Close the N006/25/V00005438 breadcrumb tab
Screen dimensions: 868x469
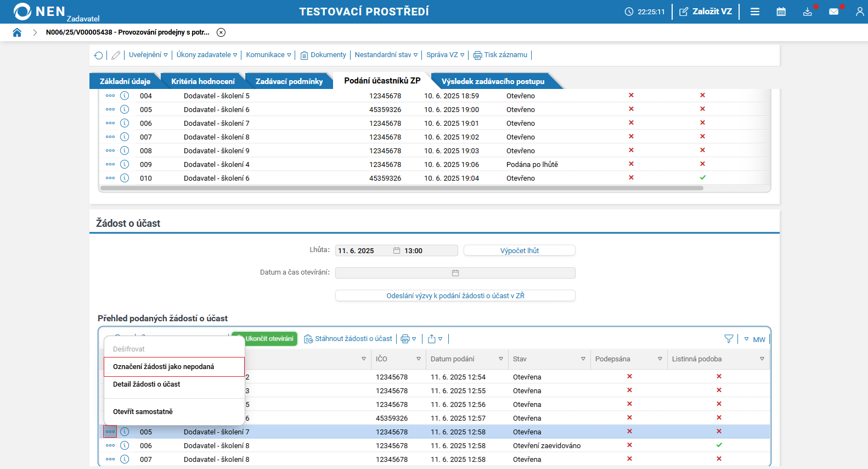(221, 32)
